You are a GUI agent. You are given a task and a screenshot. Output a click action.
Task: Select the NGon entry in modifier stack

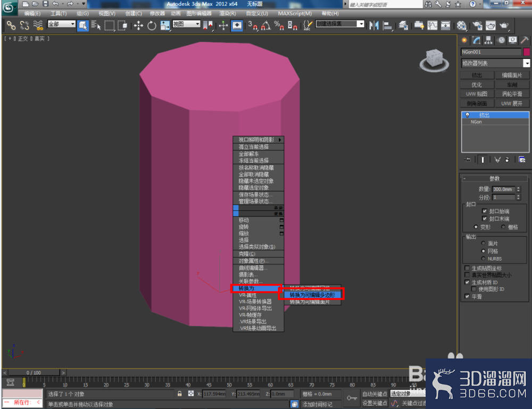tap(476, 122)
